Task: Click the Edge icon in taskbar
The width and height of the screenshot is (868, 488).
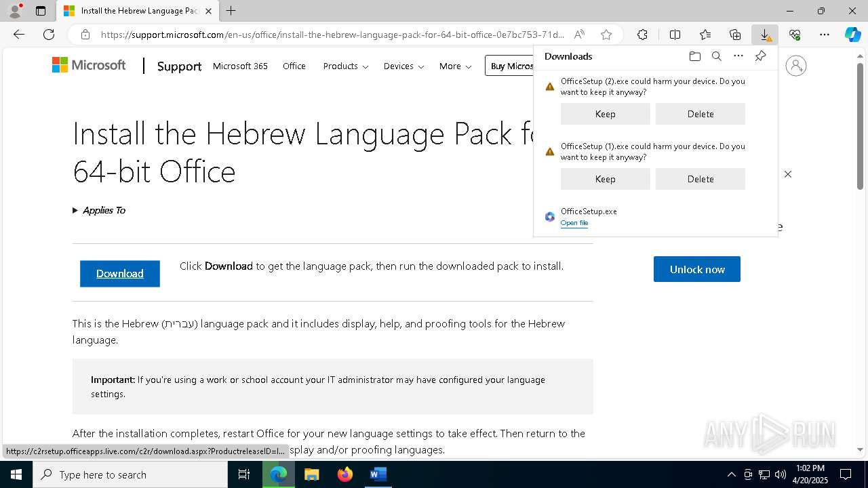Action: tap(278, 474)
